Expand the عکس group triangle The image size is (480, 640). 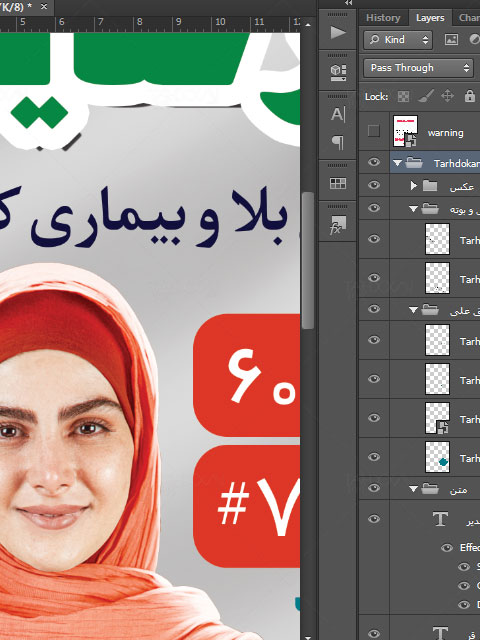click(x=413, y=186)
